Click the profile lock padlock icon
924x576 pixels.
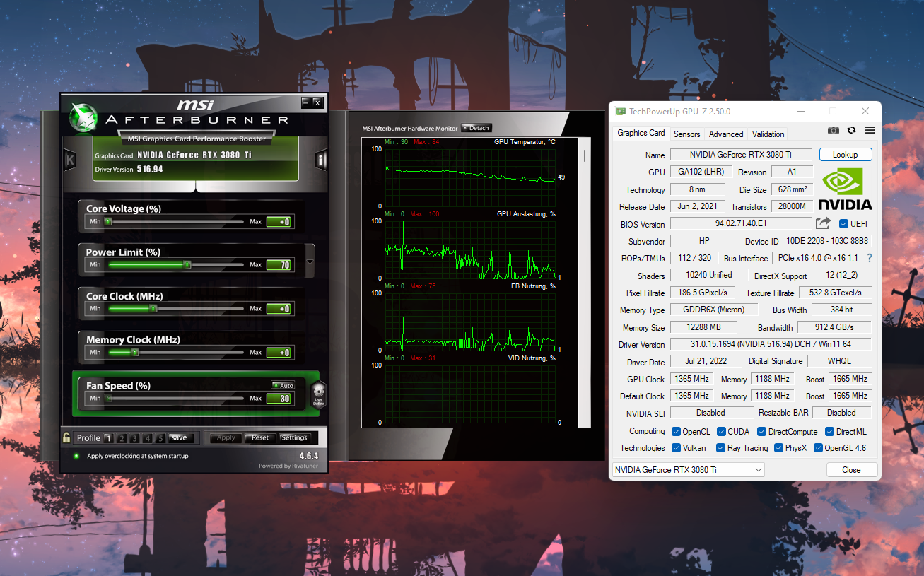coord(66,437)
